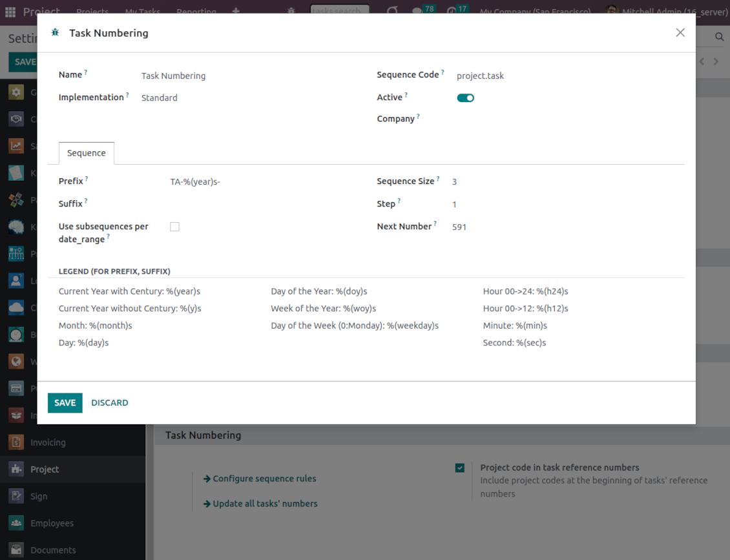Click legend text 'Minute: %(min)s'
This screenshot has height=560, width=730.
click(515, 326)
